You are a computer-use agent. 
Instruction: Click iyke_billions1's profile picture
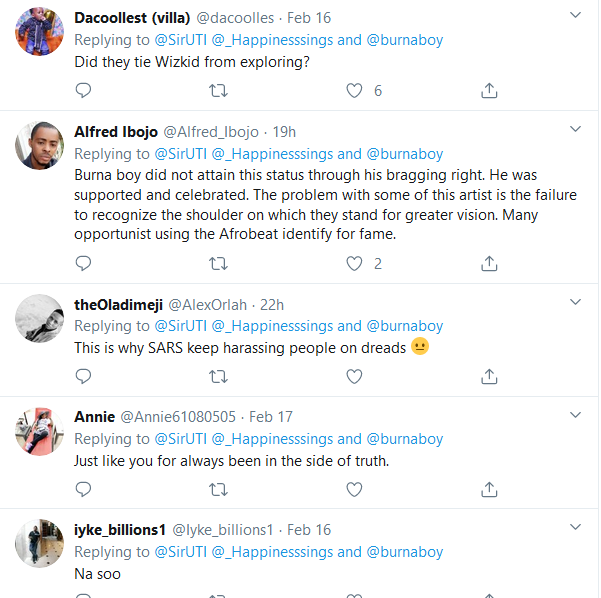pos(41,544)
